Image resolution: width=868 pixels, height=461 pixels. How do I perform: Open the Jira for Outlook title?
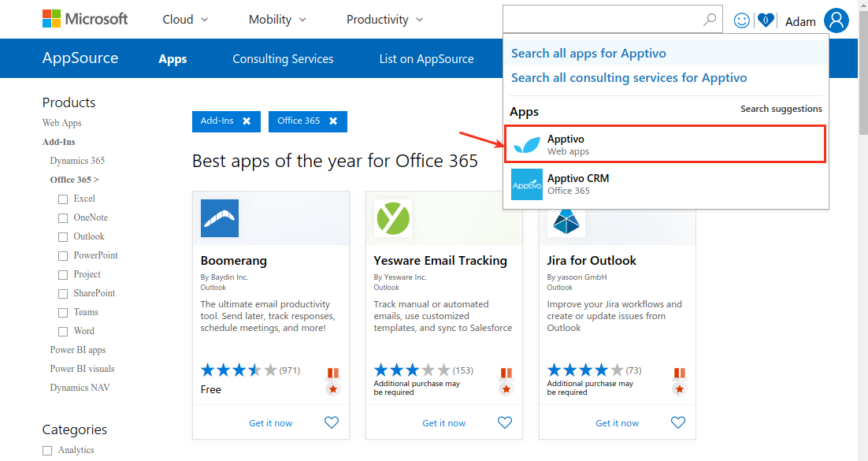[x=592, y=260]
